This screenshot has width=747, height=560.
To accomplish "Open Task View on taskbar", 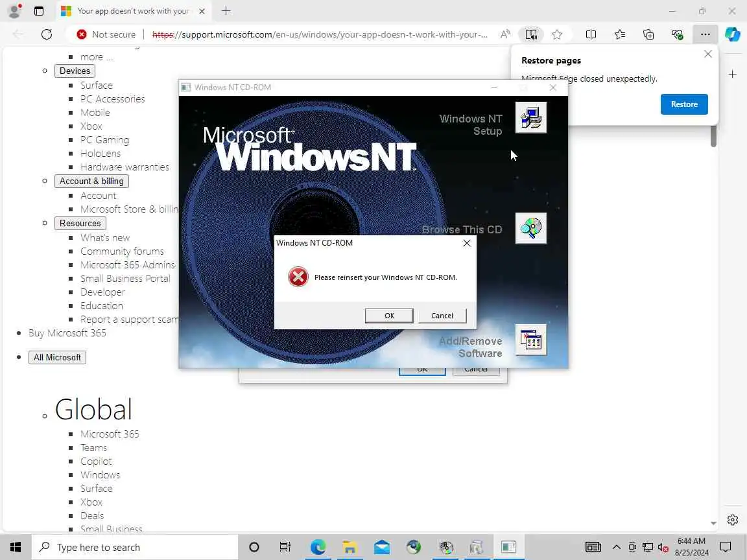I will pyautogui.click(x=285, y=547).
